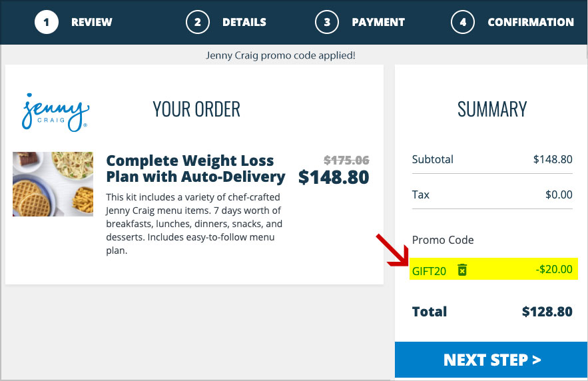Click the Complete Weight Loss Plan title
Screen dimensions: 588x381
(x=195, y=169)
